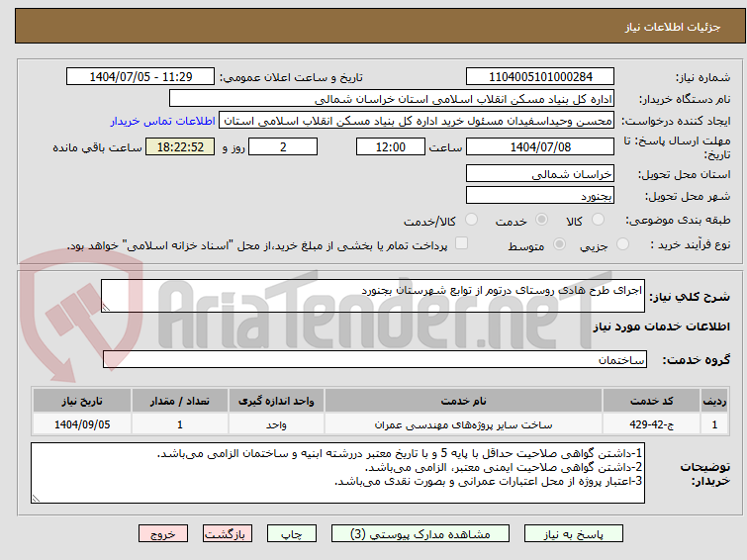Click the گروه خدمت field showing ساختمان

pos(375,359)
